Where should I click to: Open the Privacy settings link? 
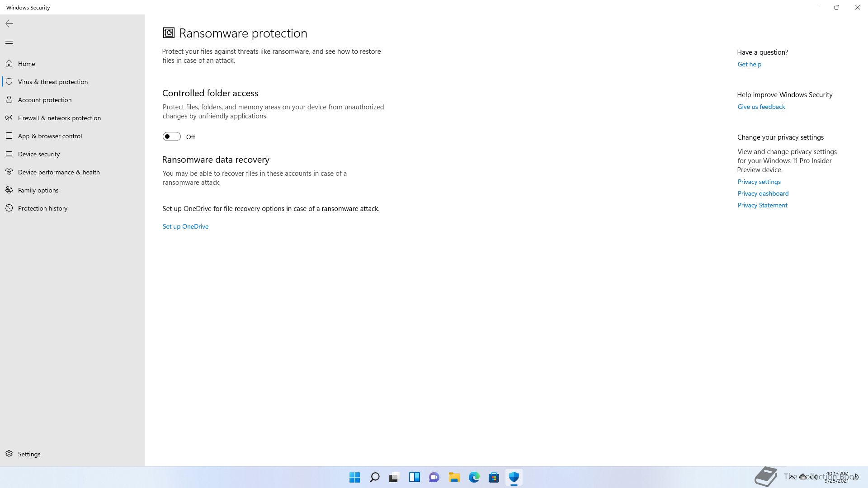click(759, 182)
